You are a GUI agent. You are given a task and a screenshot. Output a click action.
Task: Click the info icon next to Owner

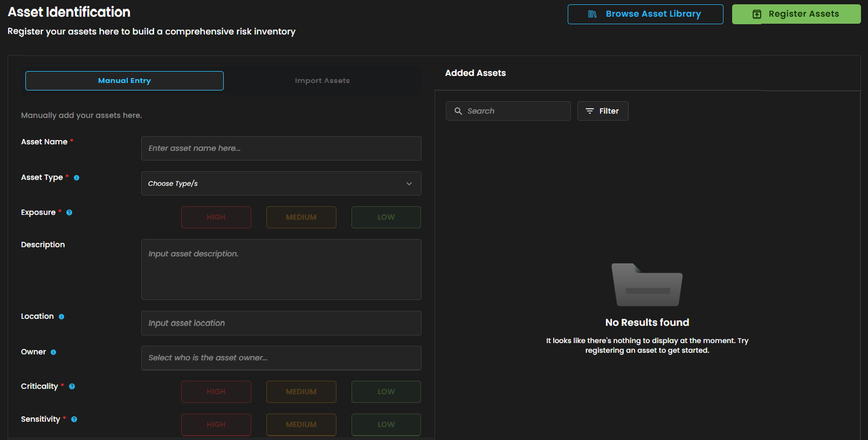53,352
